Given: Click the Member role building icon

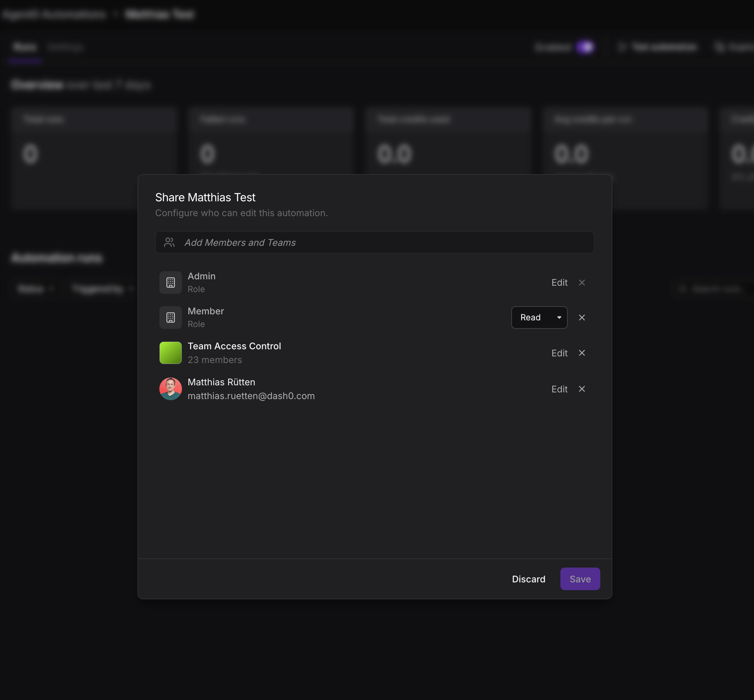Looking at the screenshot, I should 171,318.
